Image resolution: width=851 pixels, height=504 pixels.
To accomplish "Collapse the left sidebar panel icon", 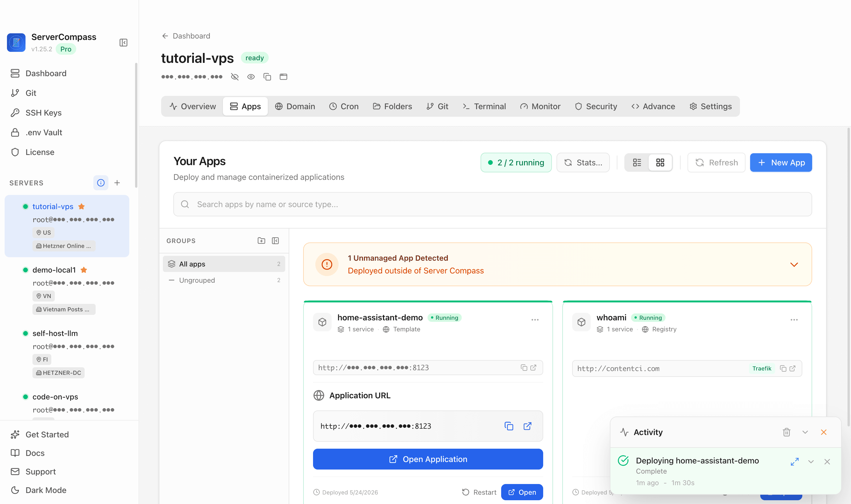I will (x=123, y=43).
